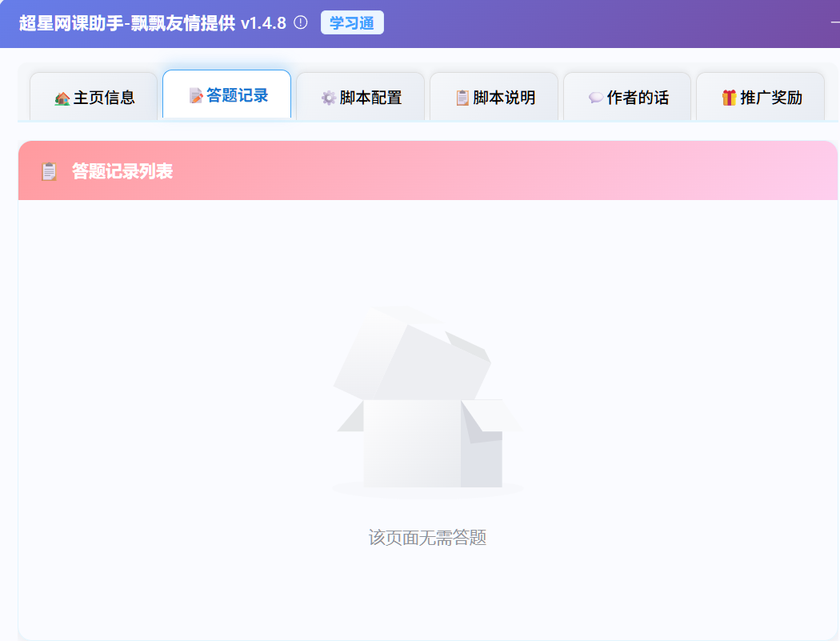This screenshot has height=641, width=840.
Task: Click the document icon on 脚本说明 tab
Action: pyautogui.click(x=463, y=96)
